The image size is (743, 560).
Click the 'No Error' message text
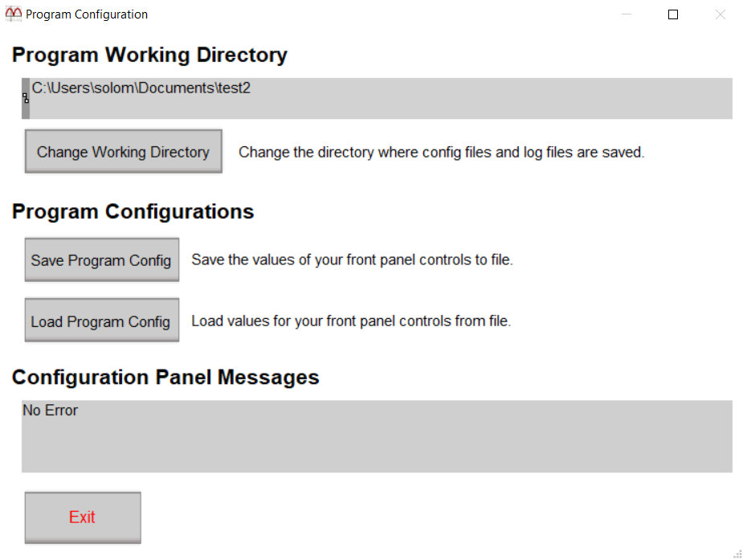[51, 411]
